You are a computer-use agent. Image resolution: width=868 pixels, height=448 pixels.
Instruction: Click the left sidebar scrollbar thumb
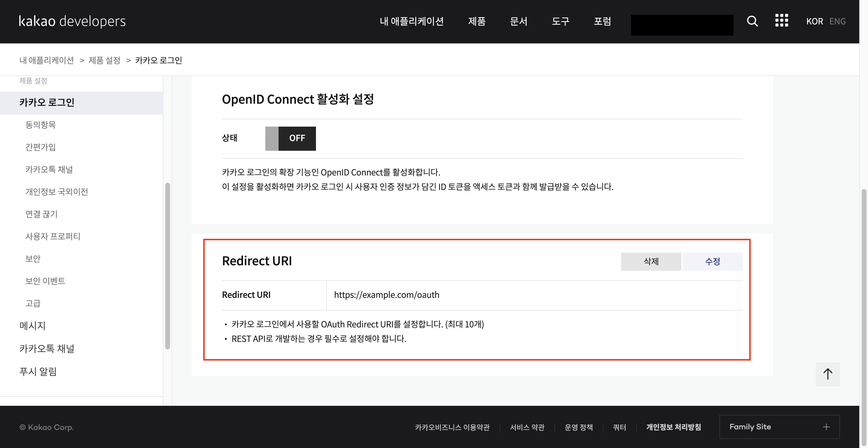tap(167, 266)
